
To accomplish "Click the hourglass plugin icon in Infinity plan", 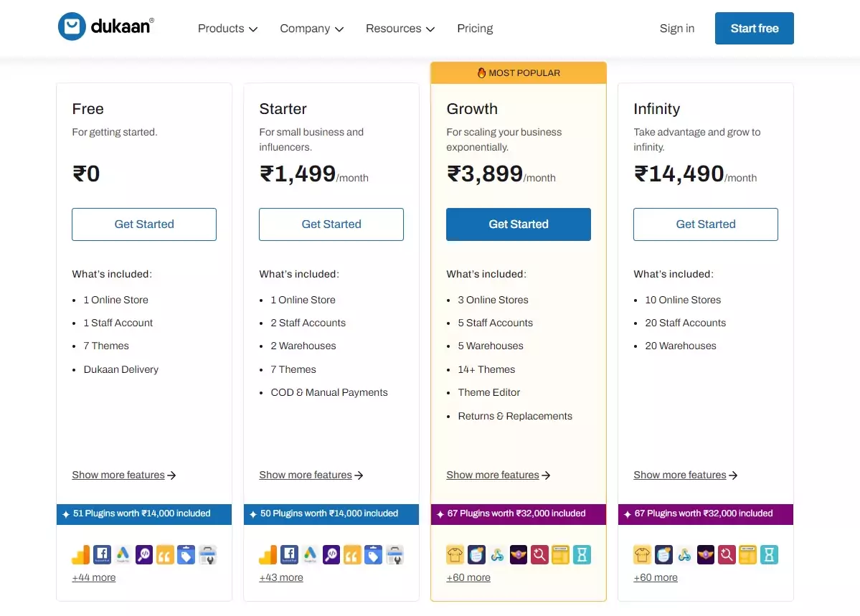I will [x=769, y=554].
